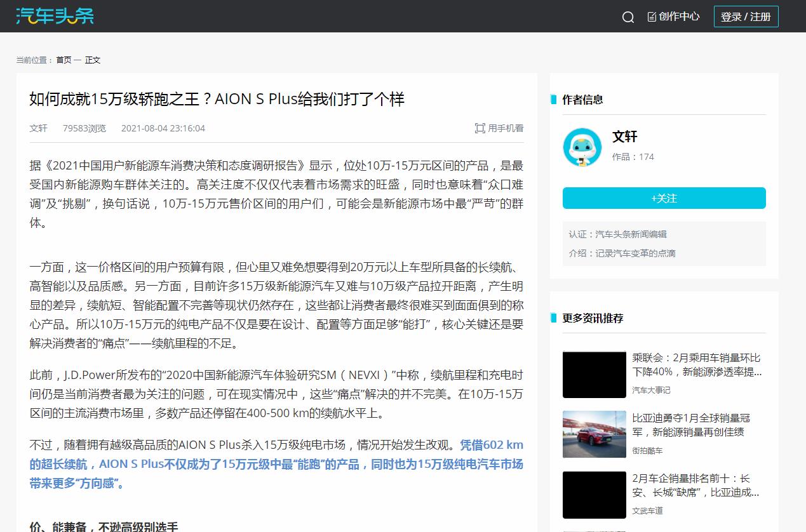Click the 文武车道 source label
Image resolution: width=806 pixels, height=532 pixels.
click(647, 510)
